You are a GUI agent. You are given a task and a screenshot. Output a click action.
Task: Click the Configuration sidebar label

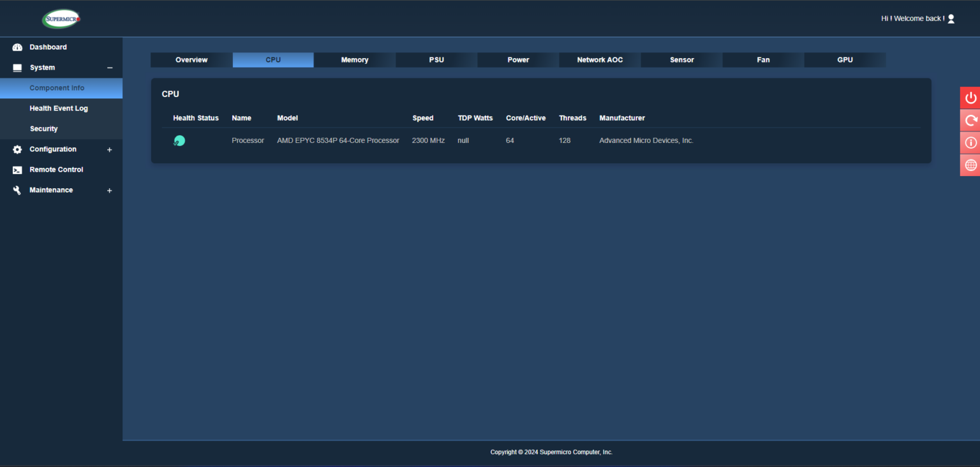(53, 149)
